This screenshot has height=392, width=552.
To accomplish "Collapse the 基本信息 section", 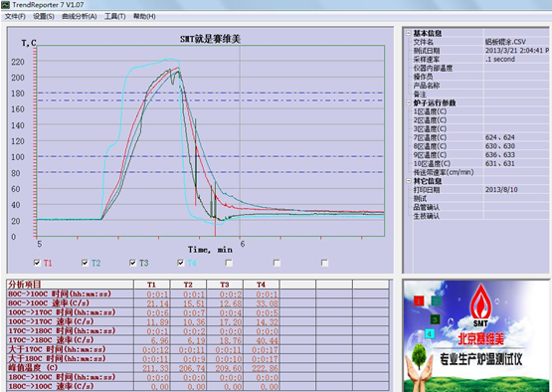I will (x=409, y=33).
